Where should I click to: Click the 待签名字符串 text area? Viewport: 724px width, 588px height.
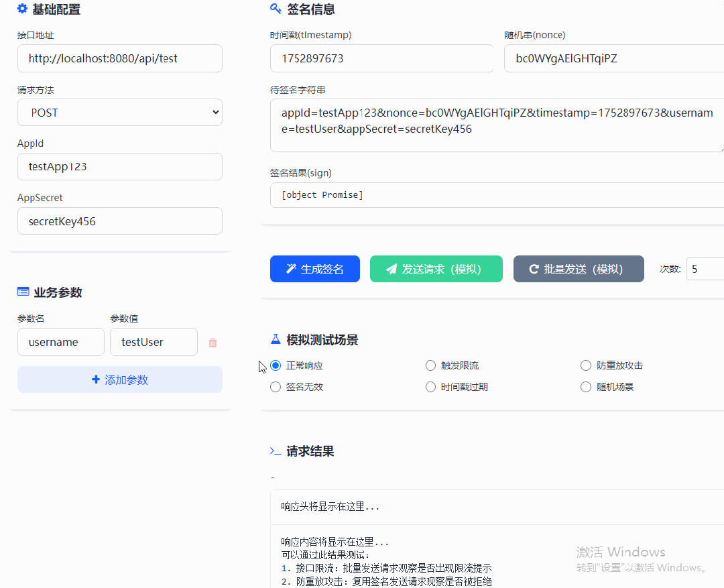(497, 125)
